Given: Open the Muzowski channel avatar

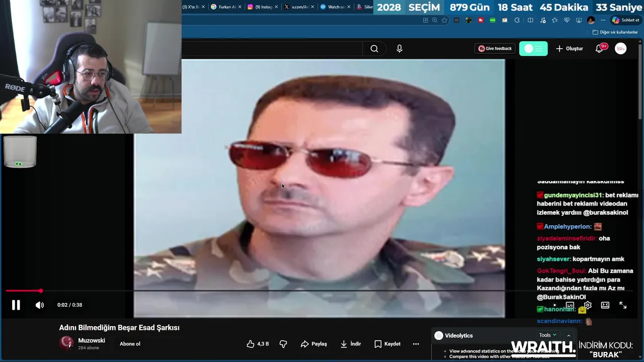Looking at the screenshot, I should click(x=67, y=343).
